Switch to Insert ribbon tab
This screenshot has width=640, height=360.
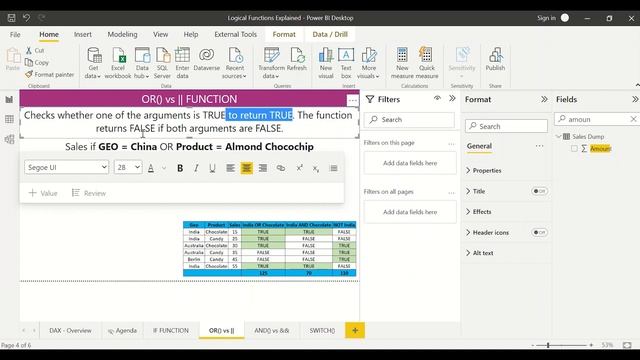tap(82, 34)
